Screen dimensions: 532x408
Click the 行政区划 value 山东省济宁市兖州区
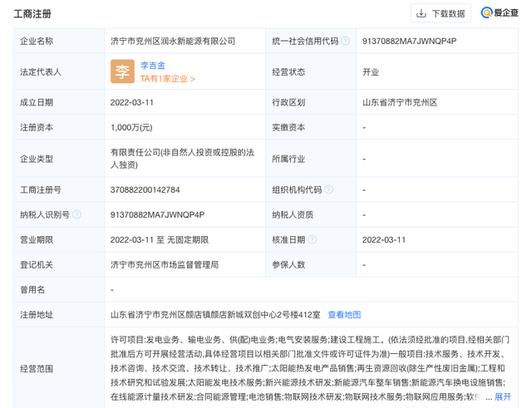click(x=400, y=102)
